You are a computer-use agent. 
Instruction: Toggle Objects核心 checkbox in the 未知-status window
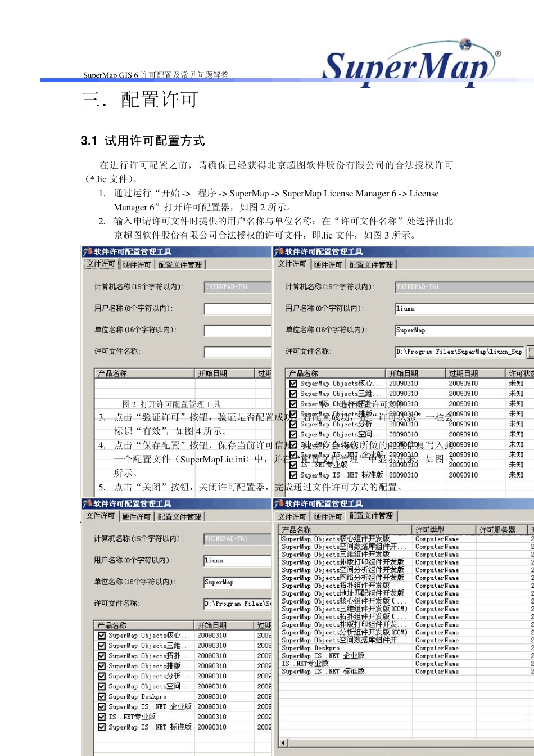pos(293,384)
